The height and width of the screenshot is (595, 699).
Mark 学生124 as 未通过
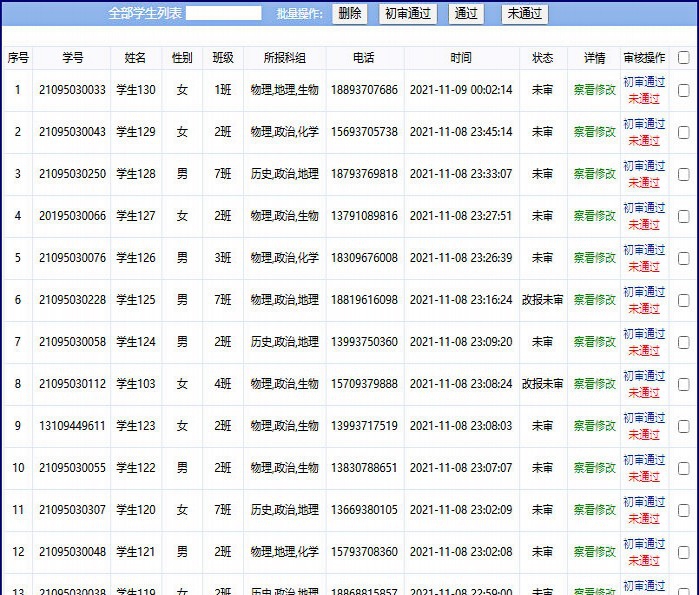pyautogui.click(x=644, y=350)
